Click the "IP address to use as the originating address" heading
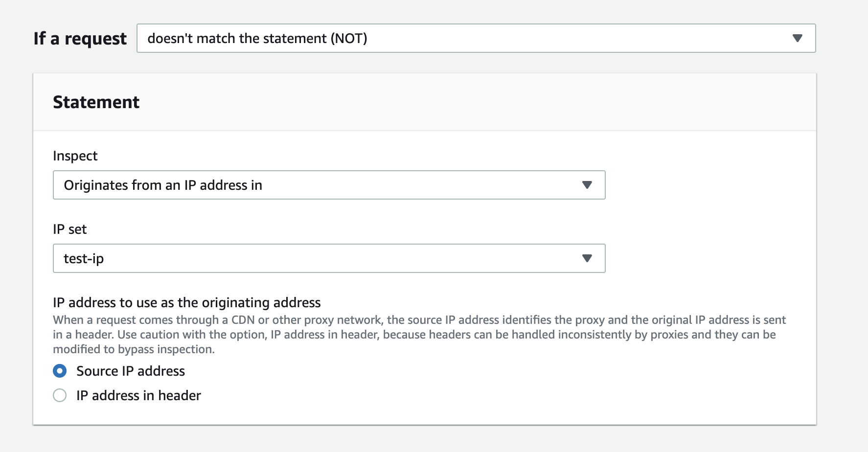868x452 pixels. (x=186, y=302)
